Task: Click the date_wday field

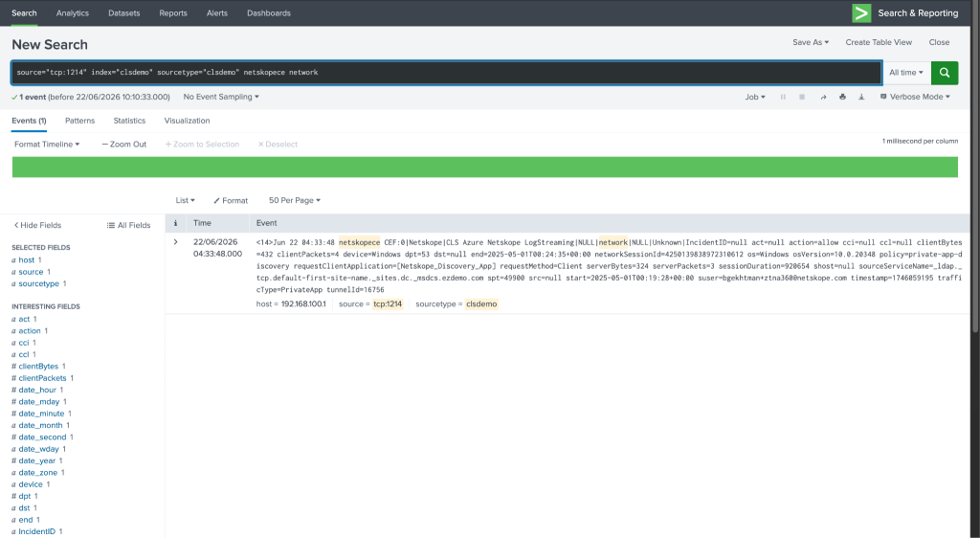Action: pos(38,449)
